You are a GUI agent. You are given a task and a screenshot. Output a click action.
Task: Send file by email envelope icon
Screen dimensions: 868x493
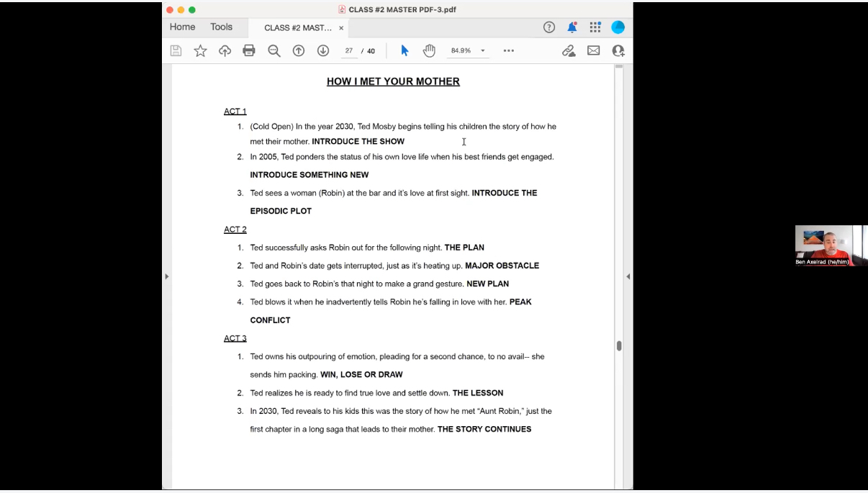tap(593, 50)
